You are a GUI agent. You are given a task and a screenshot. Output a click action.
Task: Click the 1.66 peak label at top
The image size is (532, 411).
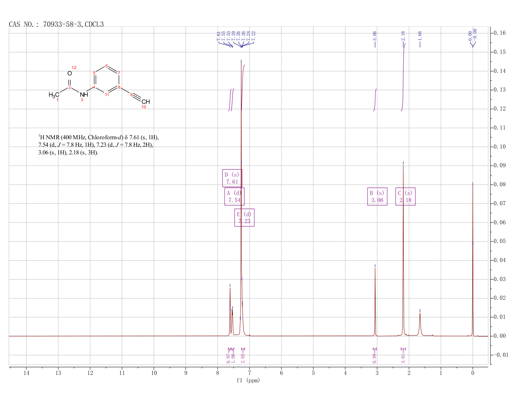pyautogui.click(x=420, y=35)
